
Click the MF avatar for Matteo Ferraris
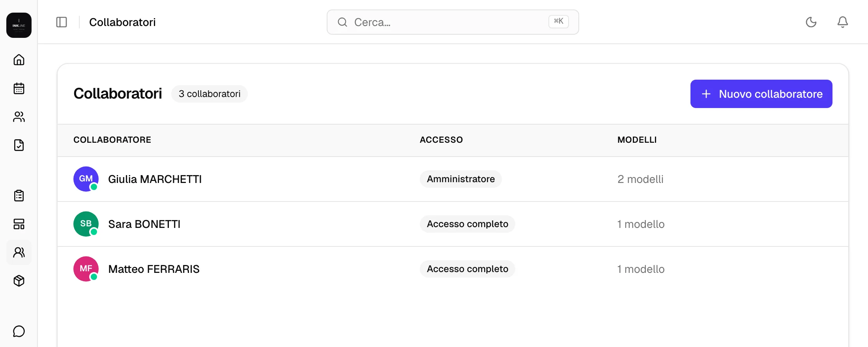(x=86, y=269)
